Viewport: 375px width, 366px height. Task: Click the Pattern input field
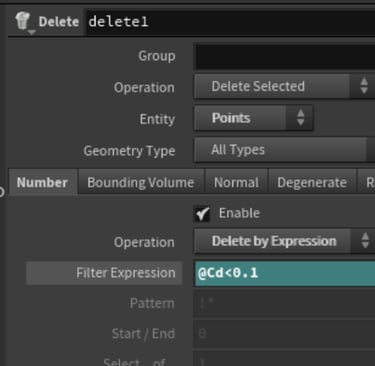(284, 303)
